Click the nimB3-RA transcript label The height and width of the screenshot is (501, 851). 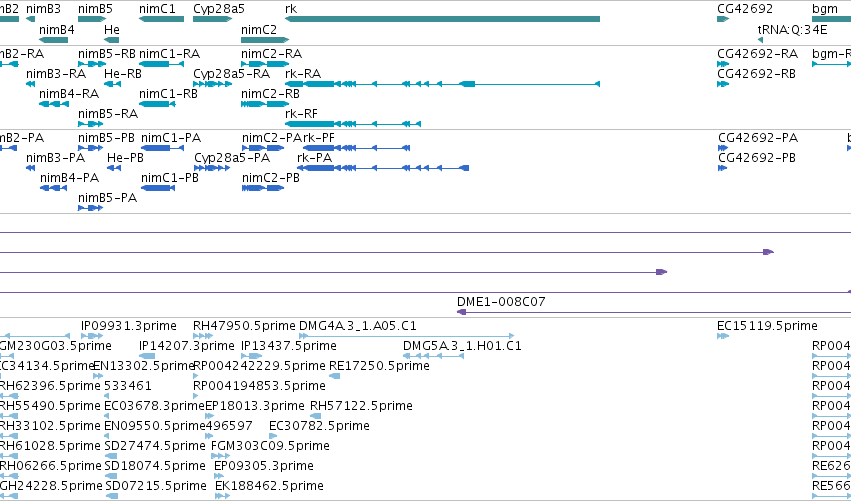point(56,73)
